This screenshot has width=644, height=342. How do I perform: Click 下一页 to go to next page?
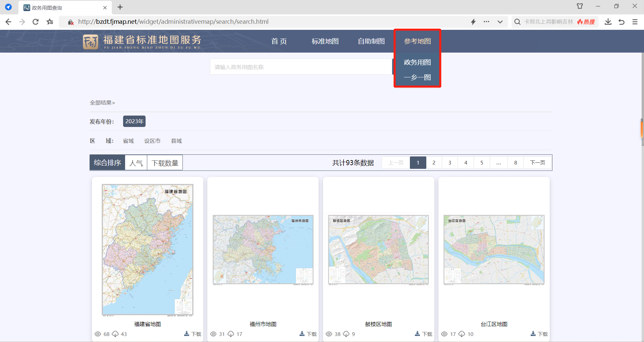click(537, 163)
